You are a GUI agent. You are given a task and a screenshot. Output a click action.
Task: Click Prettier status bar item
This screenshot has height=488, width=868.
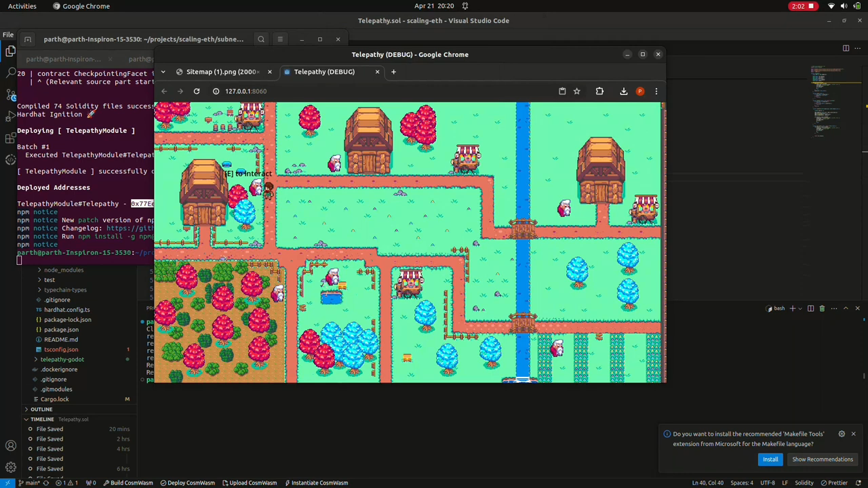click(x=834, y=483)
